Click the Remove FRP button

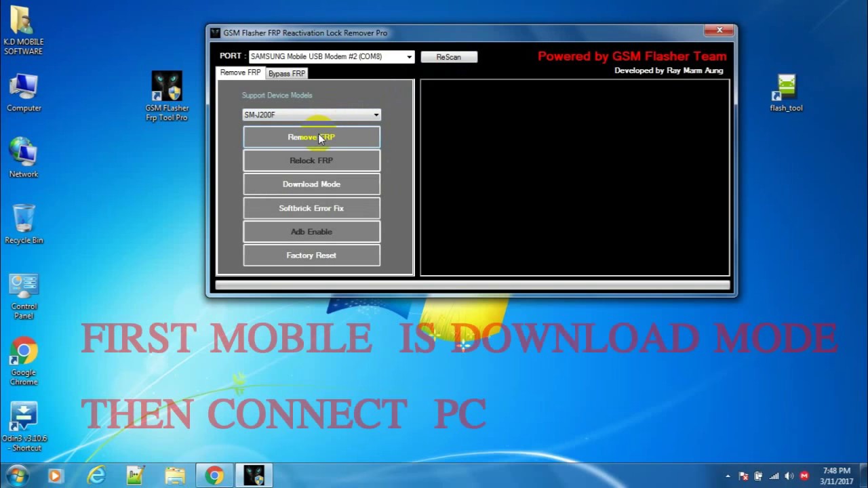click(x=312, y=137)
